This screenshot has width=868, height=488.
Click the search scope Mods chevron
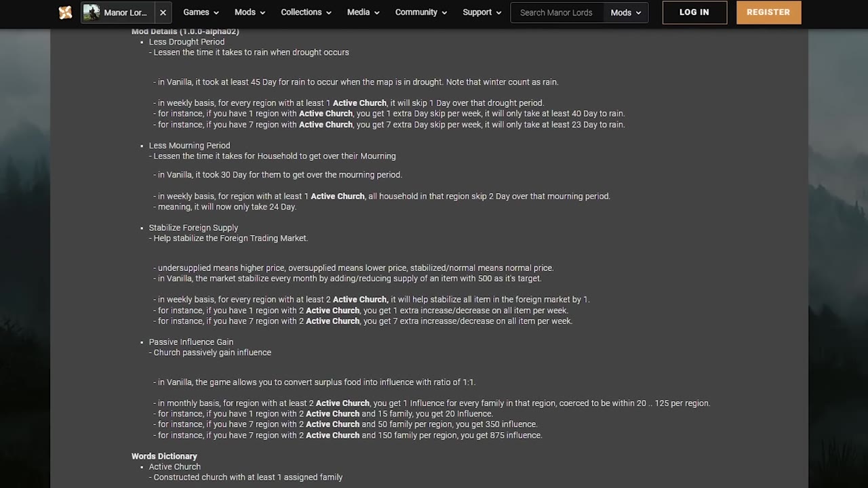(638, 13)
